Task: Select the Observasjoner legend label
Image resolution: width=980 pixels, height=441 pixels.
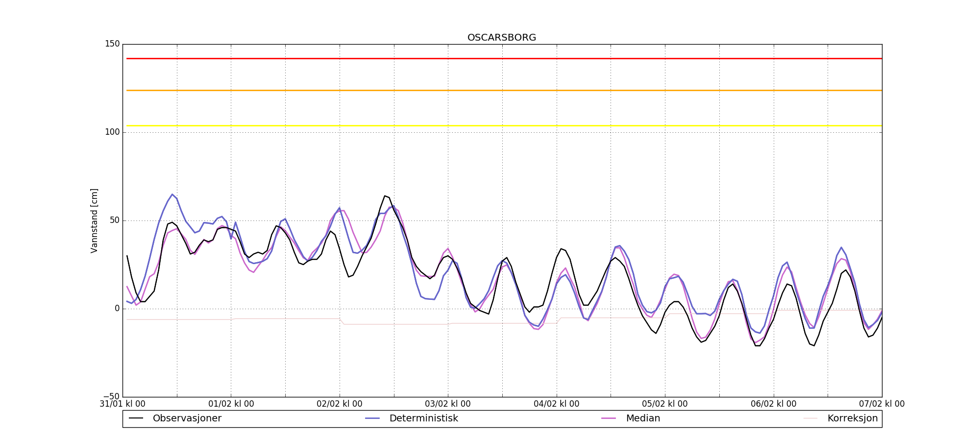Action: (187, 418)
